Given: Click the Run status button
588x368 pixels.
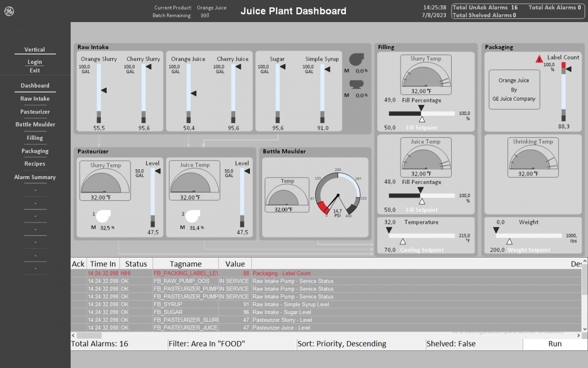Looking at the screenshot, I should coord(555,344).
